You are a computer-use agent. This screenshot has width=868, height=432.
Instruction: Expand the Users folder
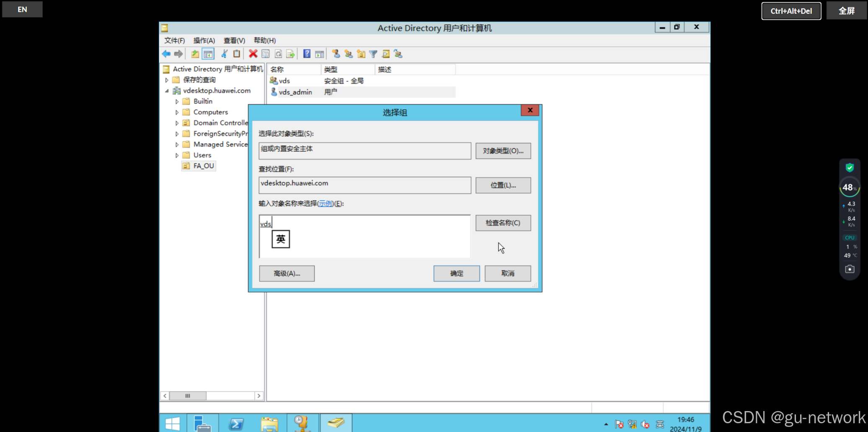177,155
